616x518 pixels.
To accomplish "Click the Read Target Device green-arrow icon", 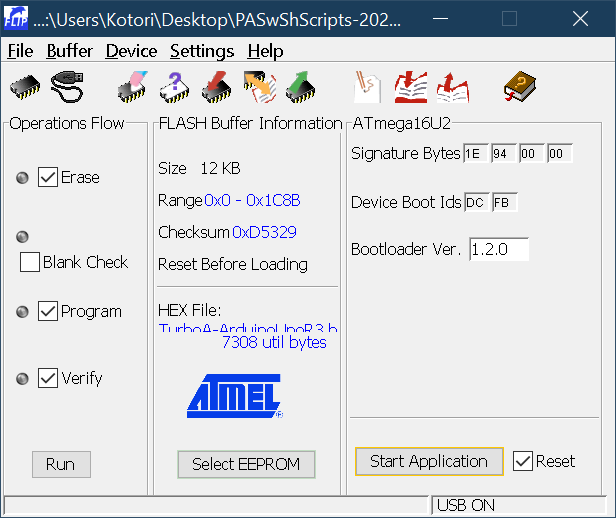I will (300, 87).
